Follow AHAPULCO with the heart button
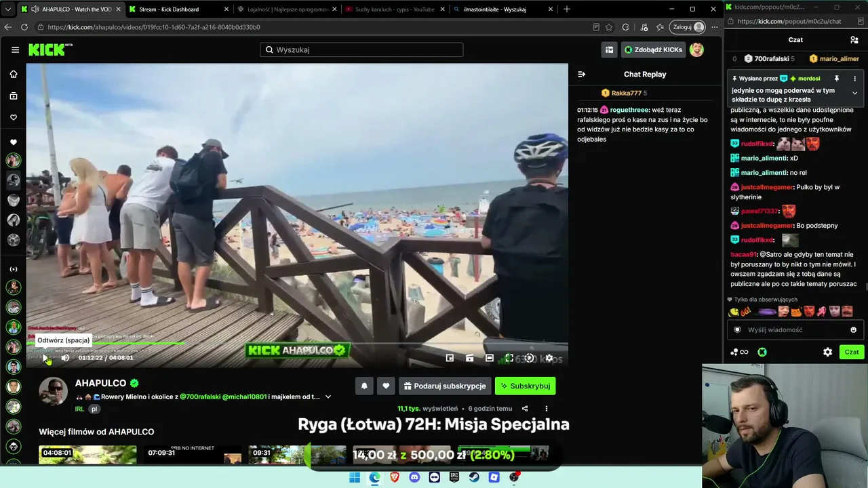 coord(386,386)
